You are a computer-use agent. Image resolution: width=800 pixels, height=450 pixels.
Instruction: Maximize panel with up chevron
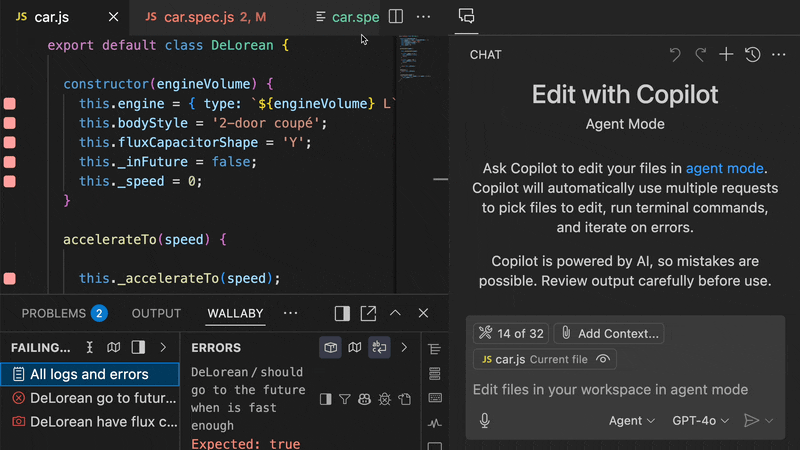(x=395, y=313)
